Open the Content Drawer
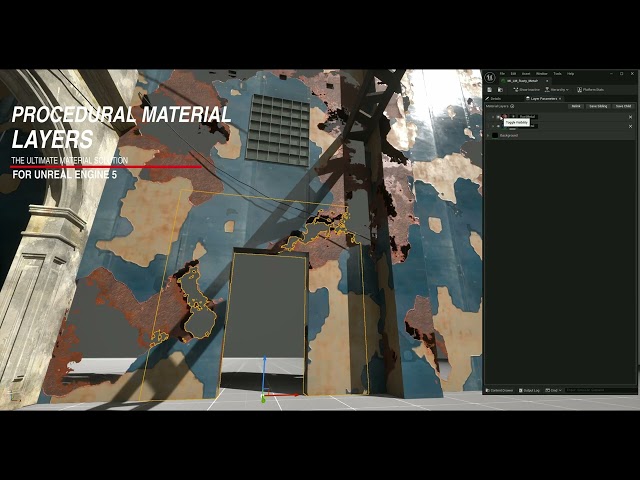This screenshot has width=640, height=480. (x=500, y=391)
